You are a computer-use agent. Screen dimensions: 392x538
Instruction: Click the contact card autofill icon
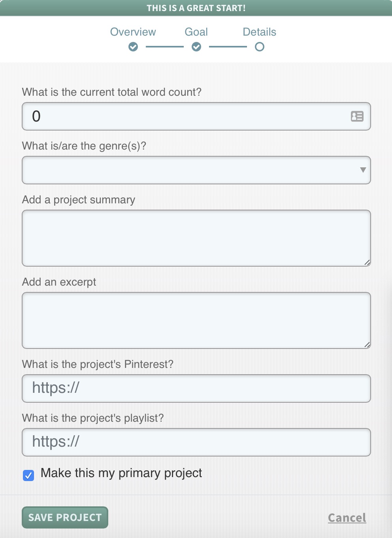coord(357,116)
